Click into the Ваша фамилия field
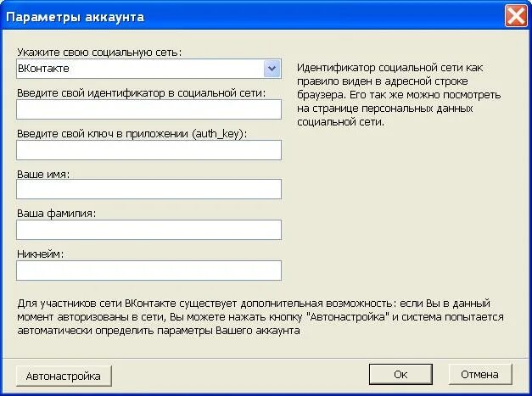The image size is (532, 396). (x=148, y=230)
